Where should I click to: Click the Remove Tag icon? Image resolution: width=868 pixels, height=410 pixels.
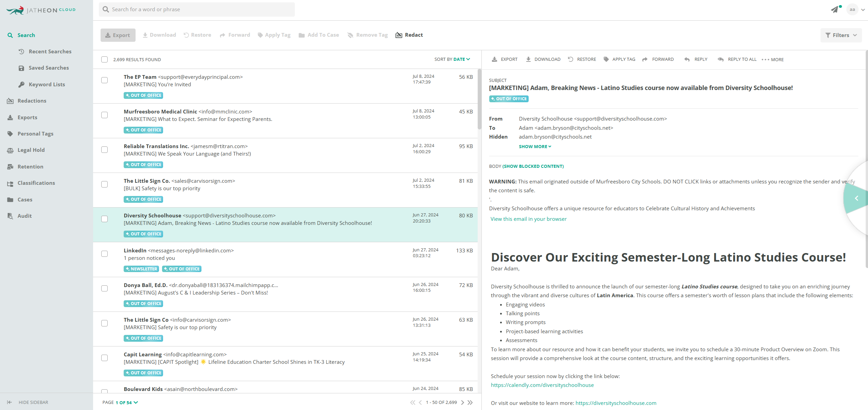(350, 35)
